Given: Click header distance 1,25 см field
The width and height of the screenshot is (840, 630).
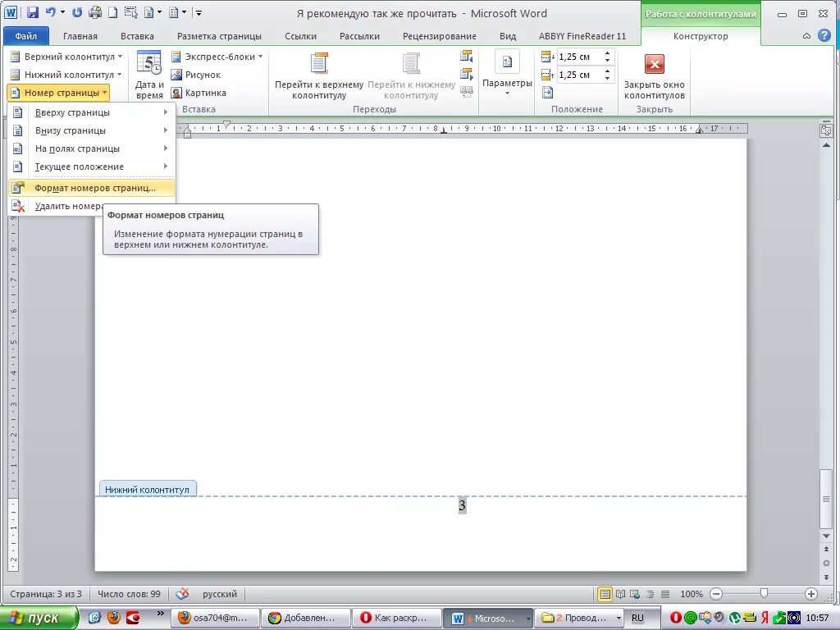Looking at the screenshot, I should point(579,57).
